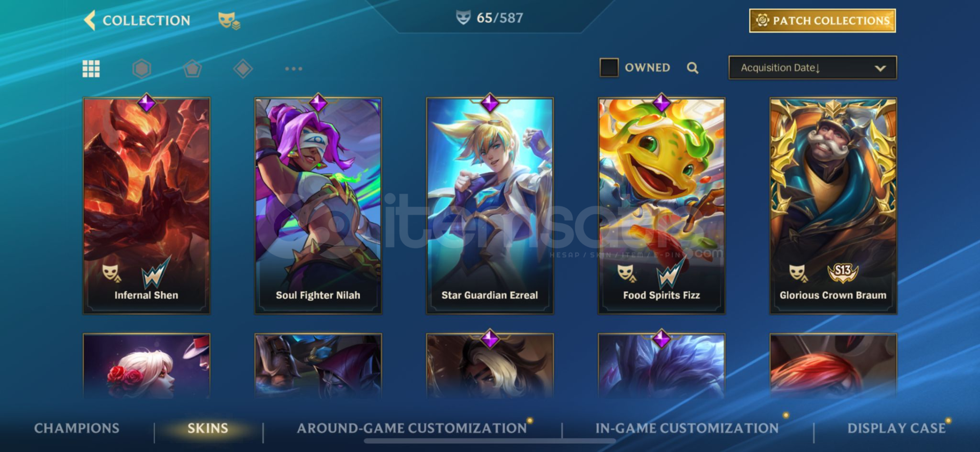
Task: Select the diamond rarity filter icon
Action: pyautogui.click(x=243, y=68)
